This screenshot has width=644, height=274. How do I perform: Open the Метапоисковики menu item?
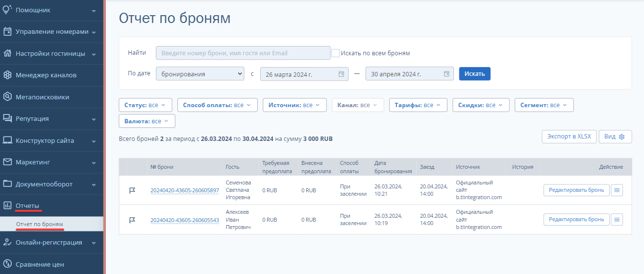(x=51, y=97)
